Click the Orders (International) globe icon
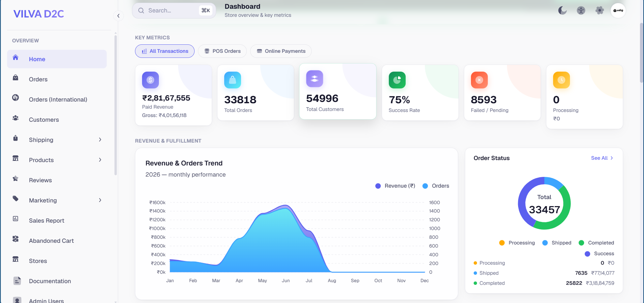Image resolution: width=644 pixels, height=303 pixels. (15, 98)
